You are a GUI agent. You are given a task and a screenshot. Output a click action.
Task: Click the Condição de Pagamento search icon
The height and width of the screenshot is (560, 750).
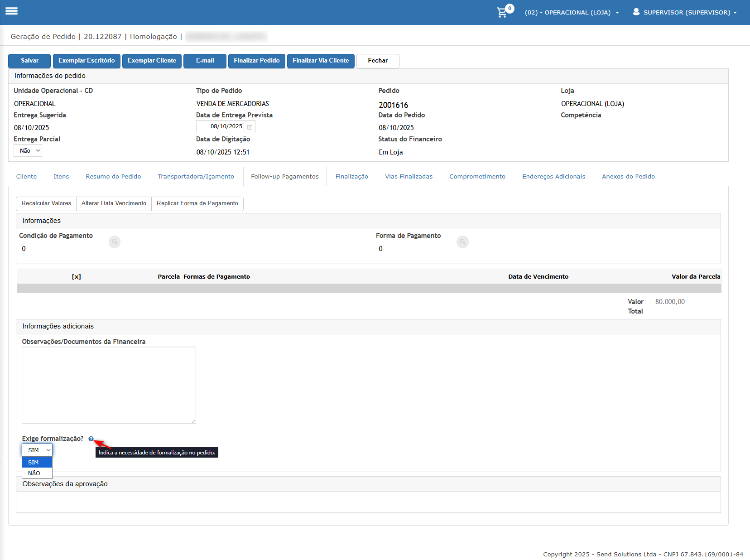coord(115,242)
